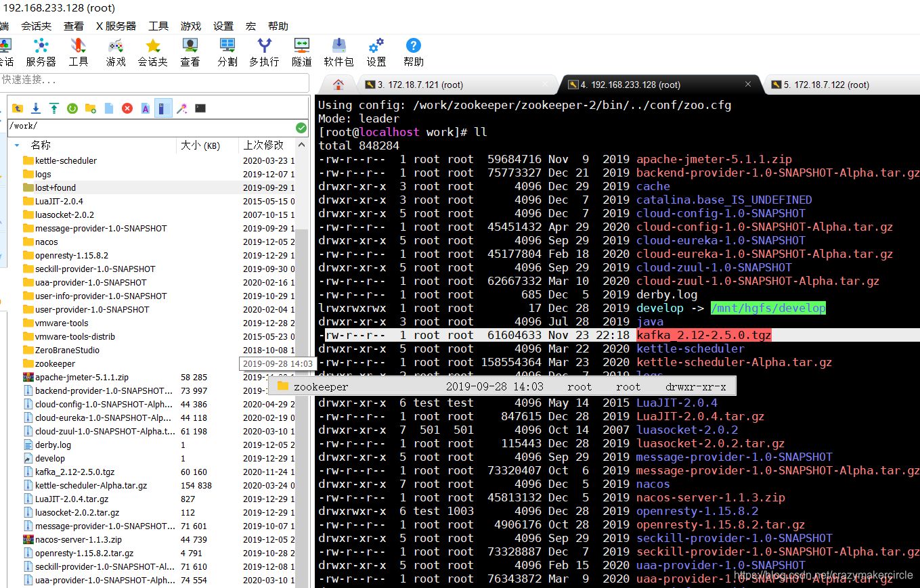The width and height of the screenshot is (920, 588).
Task: Click the 软件包 packages toolbar icon
Action: pyautogui.click(x=338, y=52)
